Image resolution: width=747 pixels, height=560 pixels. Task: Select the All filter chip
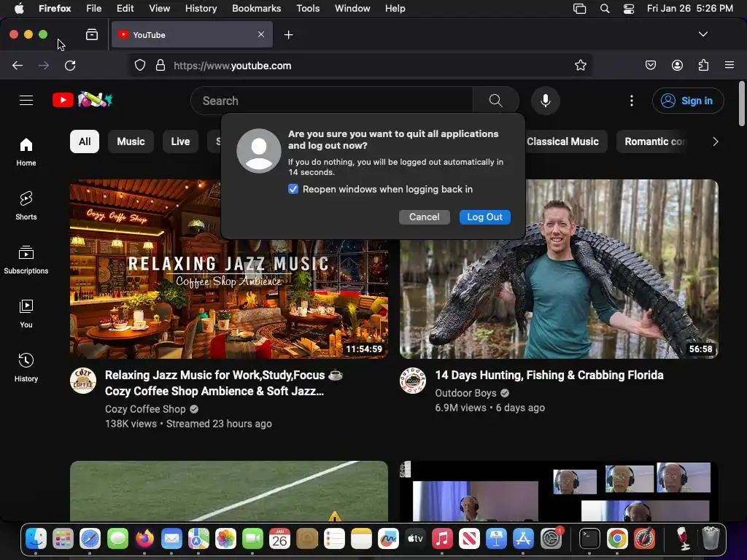[85, 141]
